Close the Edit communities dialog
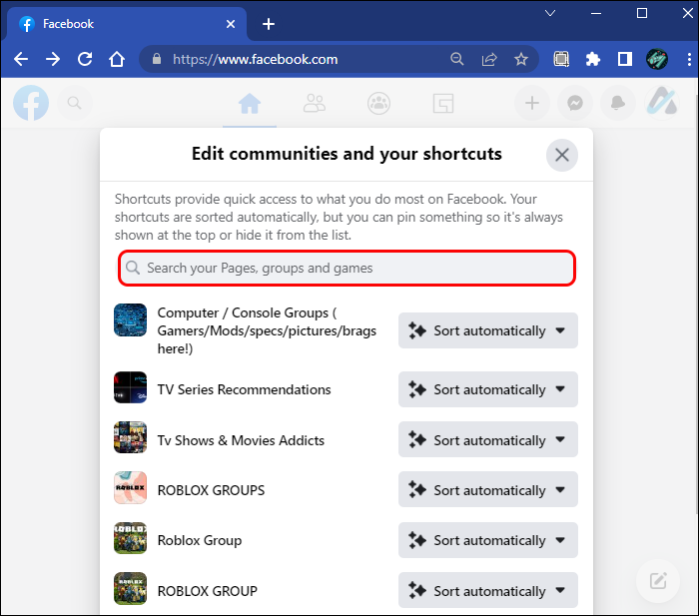The height and width of the screenshot is (616, 699). click(x=562, y=155)
